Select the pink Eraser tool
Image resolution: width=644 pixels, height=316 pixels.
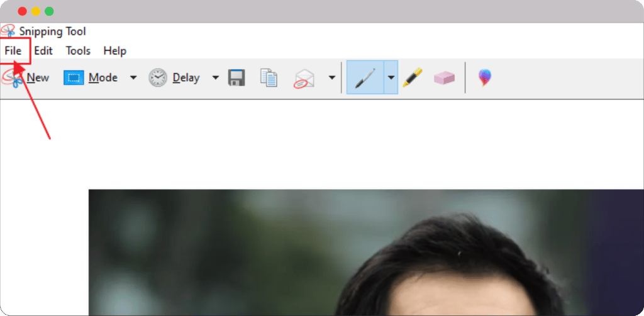click(444, 78)
